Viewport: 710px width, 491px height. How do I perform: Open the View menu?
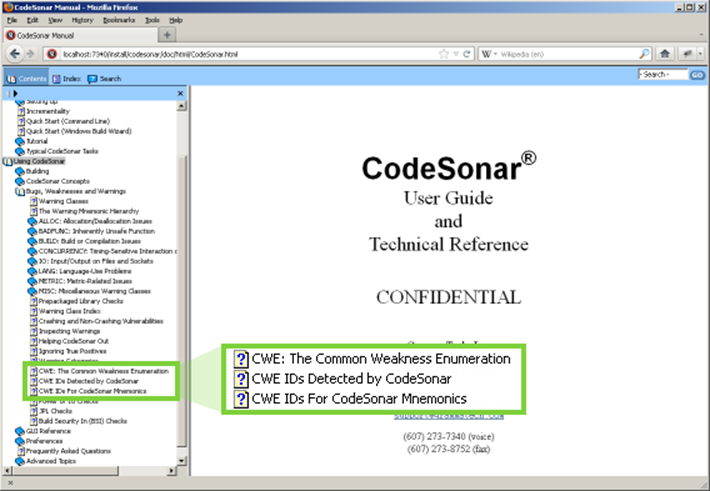[55, 20]
